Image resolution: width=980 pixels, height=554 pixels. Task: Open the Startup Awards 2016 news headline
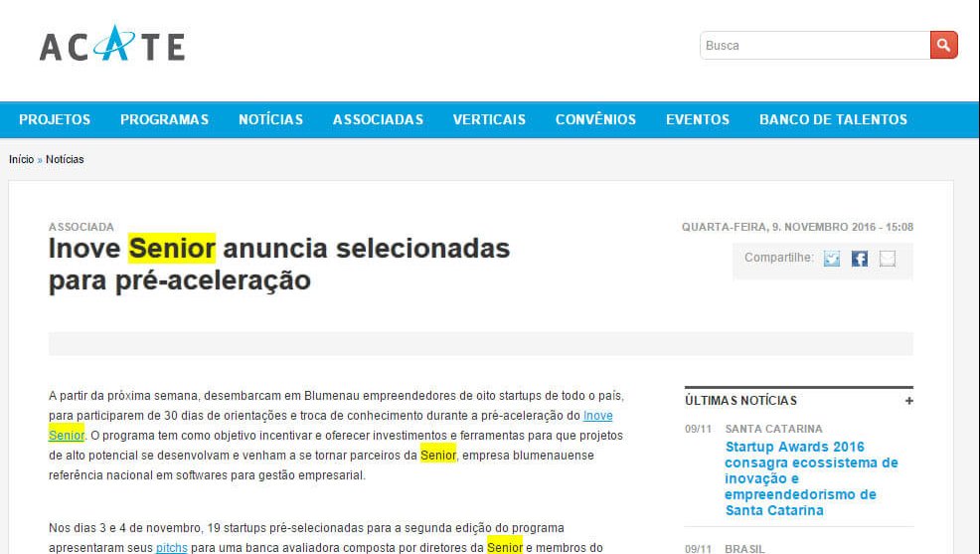point(811,478)
